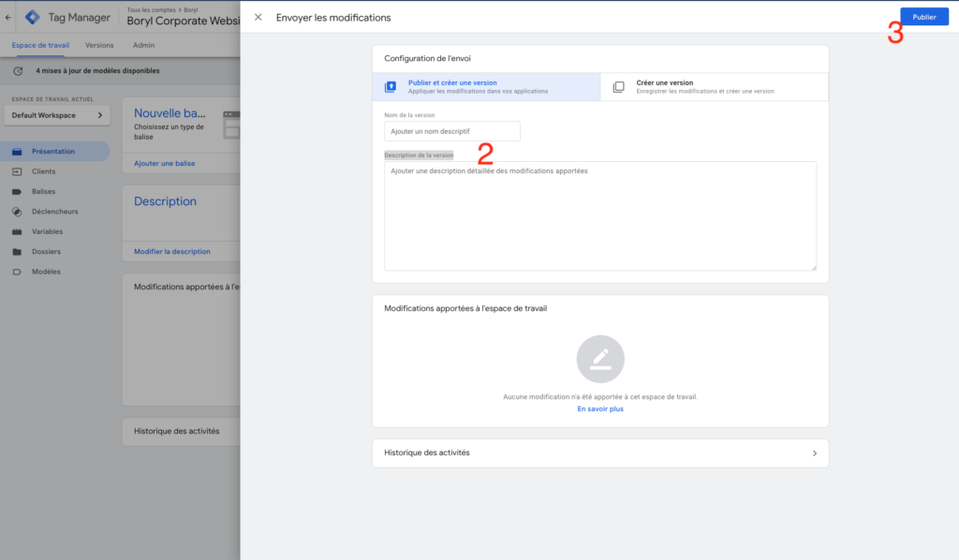Click the template updates refresh icon
959x560 pixels.
[x=18, y=71]
